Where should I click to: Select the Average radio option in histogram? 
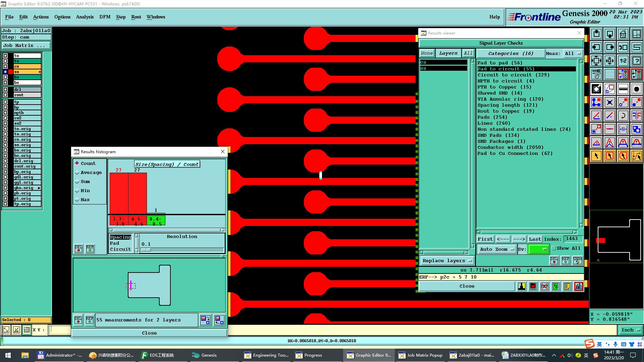[x=77, y=173]
